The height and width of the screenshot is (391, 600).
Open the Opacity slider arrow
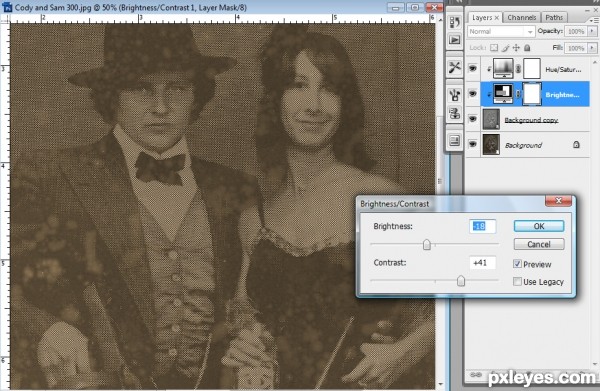(x=592, y=31)
